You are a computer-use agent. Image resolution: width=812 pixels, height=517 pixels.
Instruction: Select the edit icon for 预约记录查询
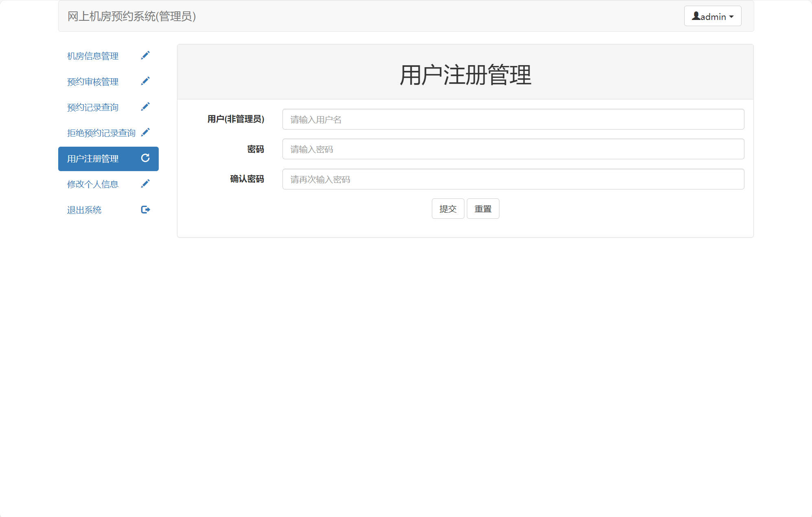(x=145, y=106)
